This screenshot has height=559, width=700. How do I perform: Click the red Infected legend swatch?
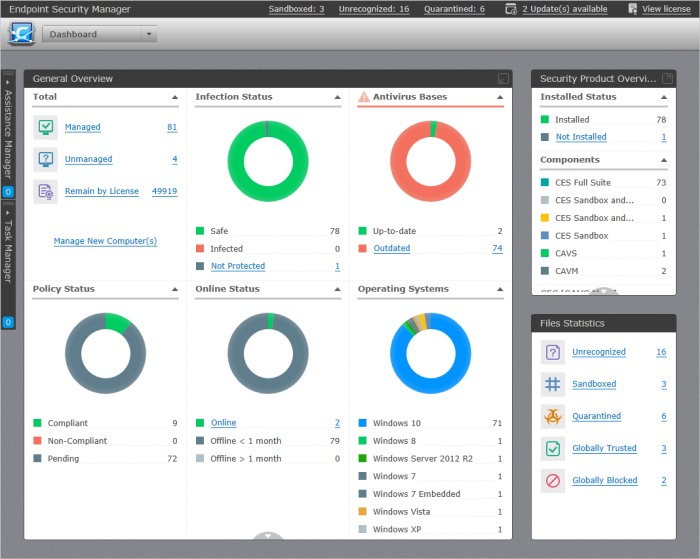click(x=200, y=249)
